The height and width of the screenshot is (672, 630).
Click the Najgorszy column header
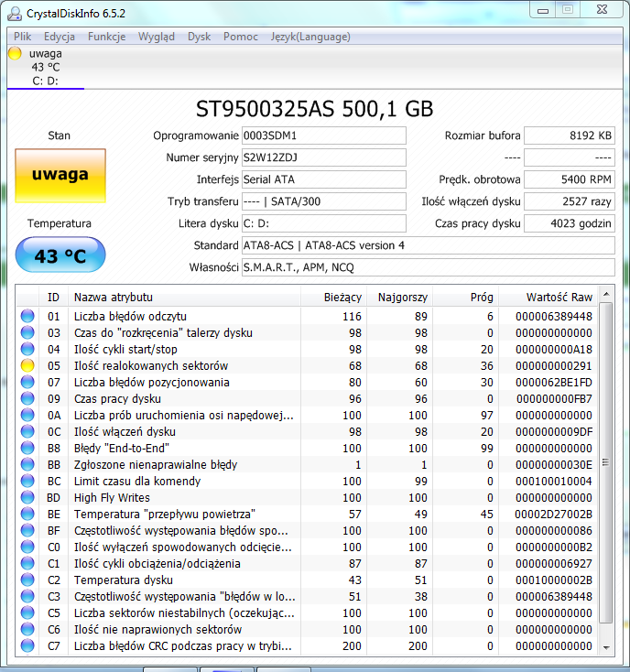(x=399, y=297)
